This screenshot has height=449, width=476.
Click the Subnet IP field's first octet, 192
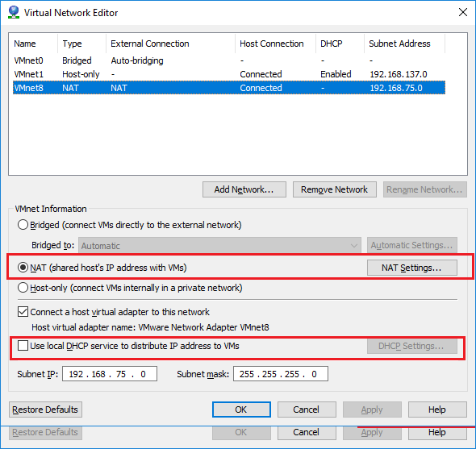(x=76, y=374)
